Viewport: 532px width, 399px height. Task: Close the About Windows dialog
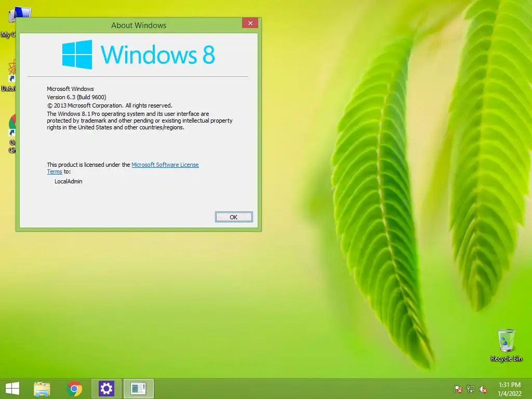(250, 23)
